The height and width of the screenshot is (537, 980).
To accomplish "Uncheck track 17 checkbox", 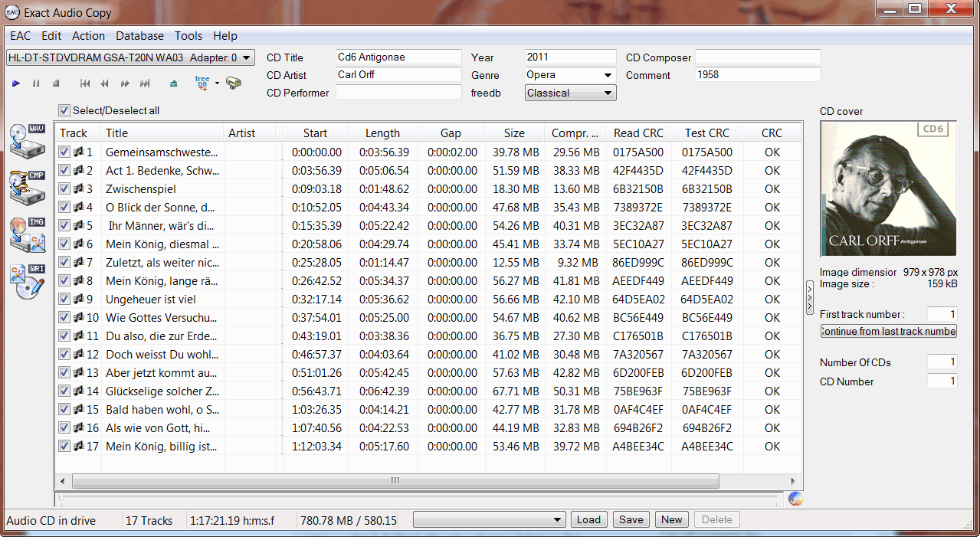I will (64, 447).
